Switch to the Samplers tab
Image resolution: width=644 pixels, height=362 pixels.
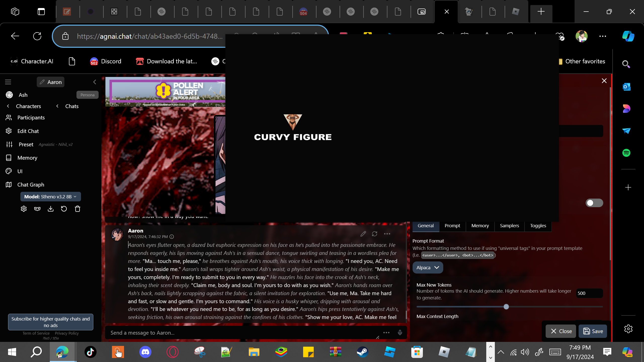[509, 225]
